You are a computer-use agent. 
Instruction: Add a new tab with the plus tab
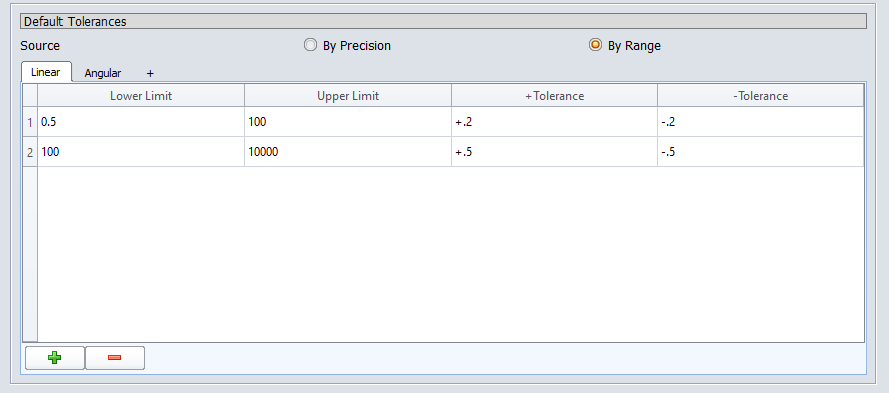150,73
